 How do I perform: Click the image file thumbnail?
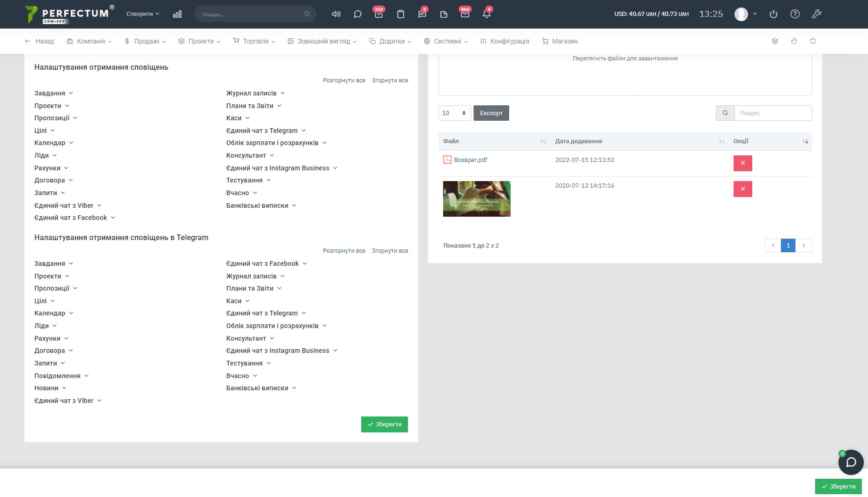tap(476, 199)
